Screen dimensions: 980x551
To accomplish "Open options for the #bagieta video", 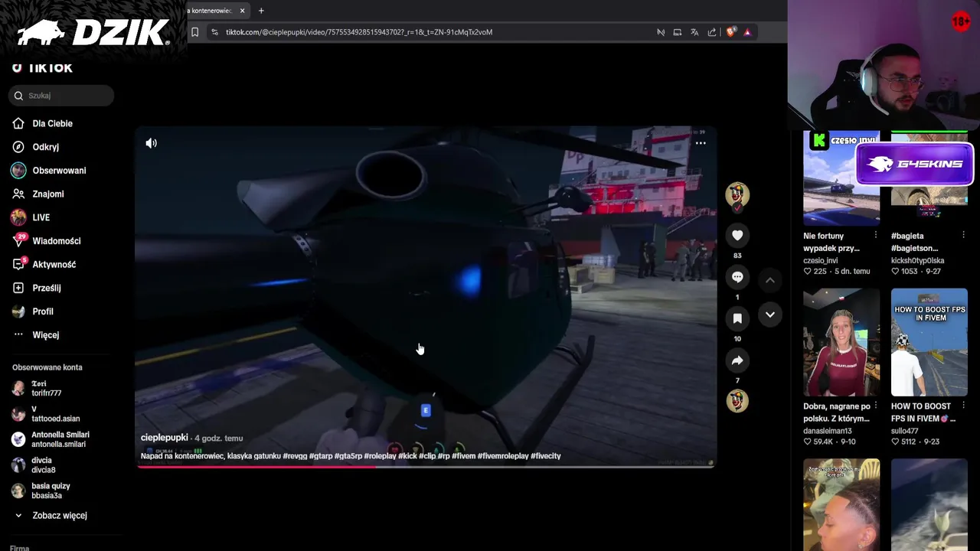I will [963, 236].
